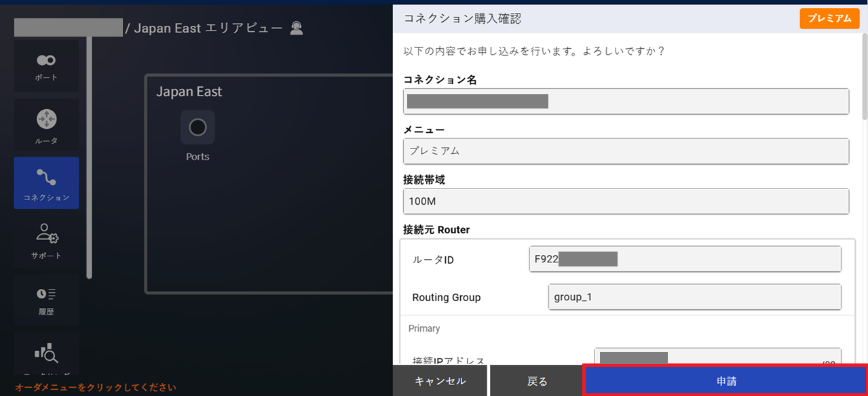Click the 戻る button

click(537, 381)
